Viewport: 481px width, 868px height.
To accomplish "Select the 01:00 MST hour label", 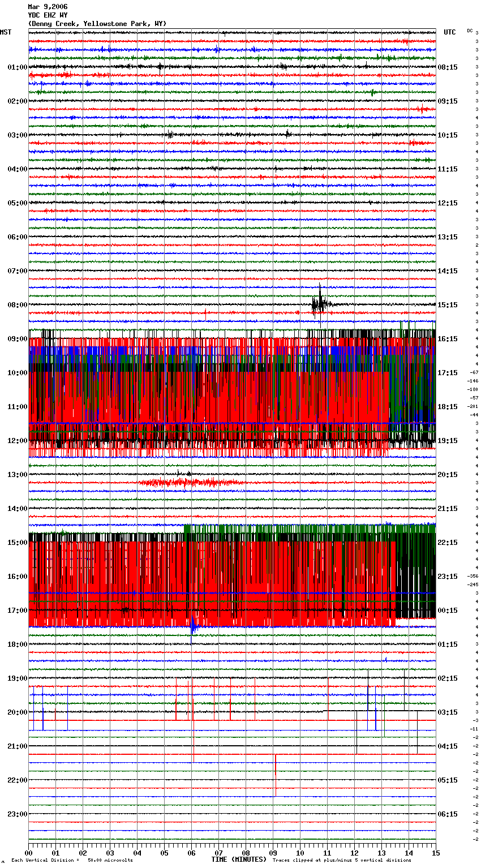I will 18,67.
